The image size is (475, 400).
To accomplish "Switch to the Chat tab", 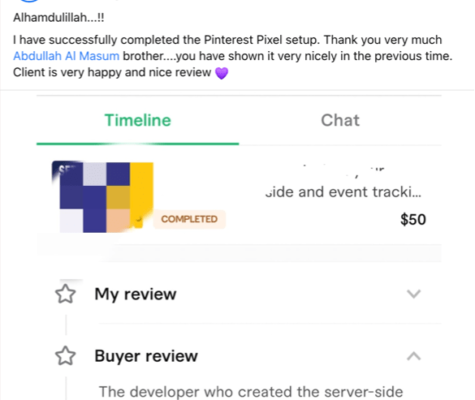I will point(340,120).
